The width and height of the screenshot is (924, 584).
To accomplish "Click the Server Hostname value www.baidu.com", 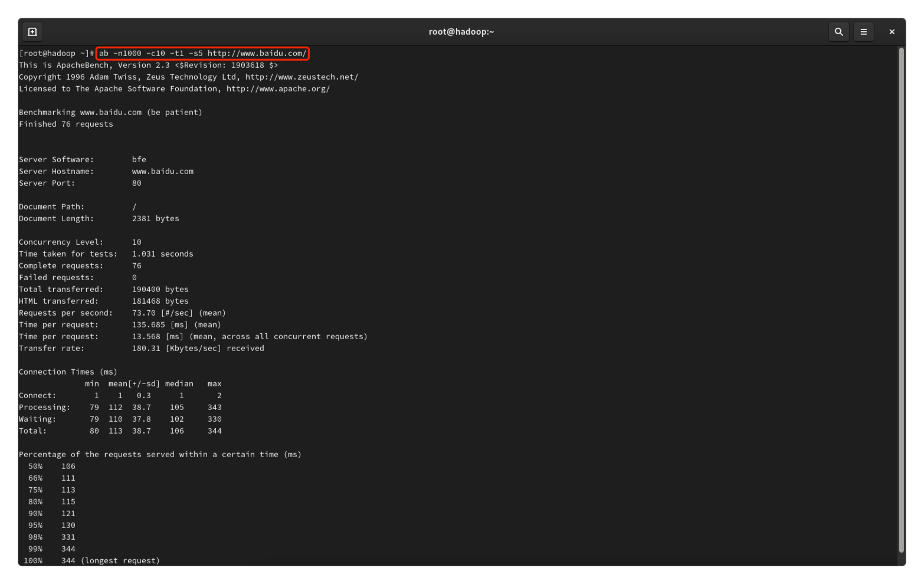I will 163,172.
